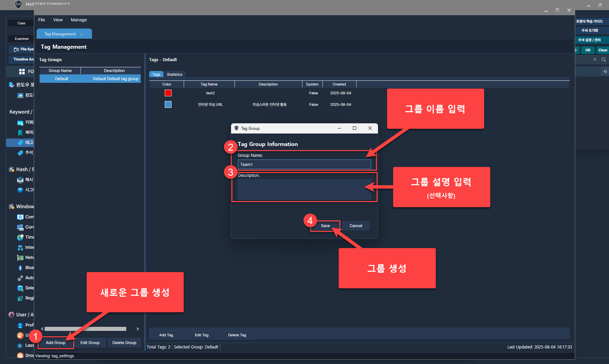The image size is (609, 364).
Task: Open the File menu
Action: pos(42,20)
